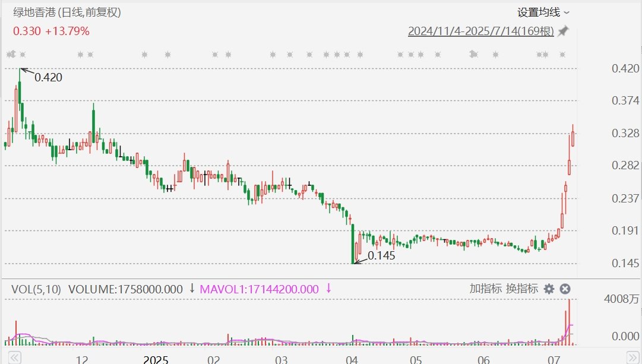The height and width of the screenshot is (364, 642).
Task: Click the 0.145 low annotation beside the bottom candle
Action: point(381,255)
